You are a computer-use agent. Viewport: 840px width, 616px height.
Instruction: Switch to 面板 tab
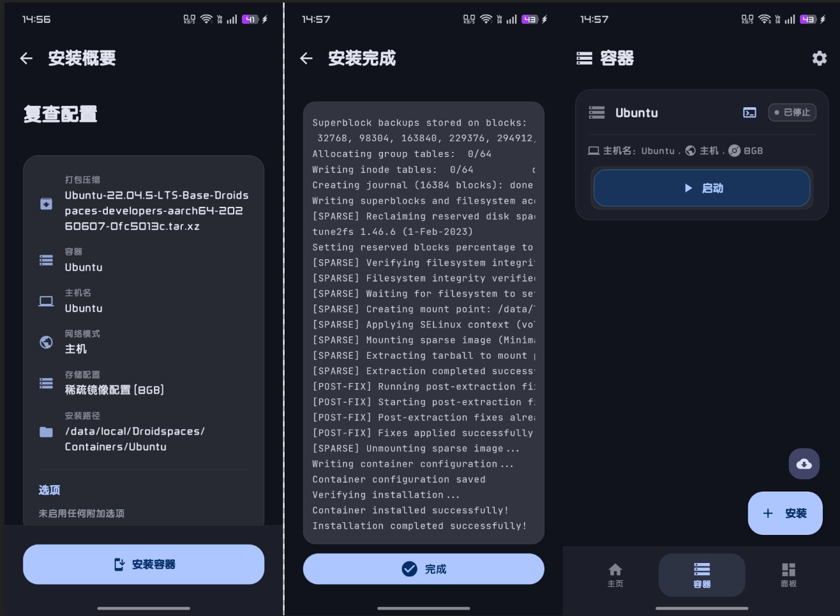click(789, 575)
